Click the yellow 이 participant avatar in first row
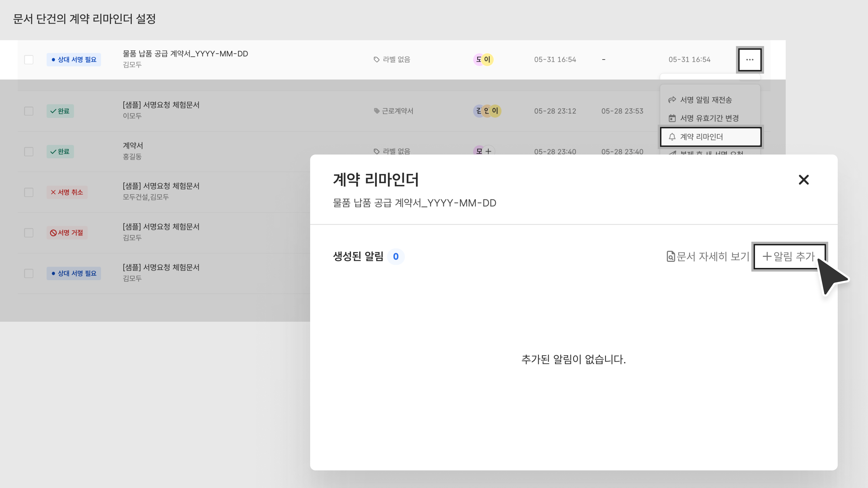Image resolution: width=868 pixels, height=488 pixels. [x=487, y=60]
